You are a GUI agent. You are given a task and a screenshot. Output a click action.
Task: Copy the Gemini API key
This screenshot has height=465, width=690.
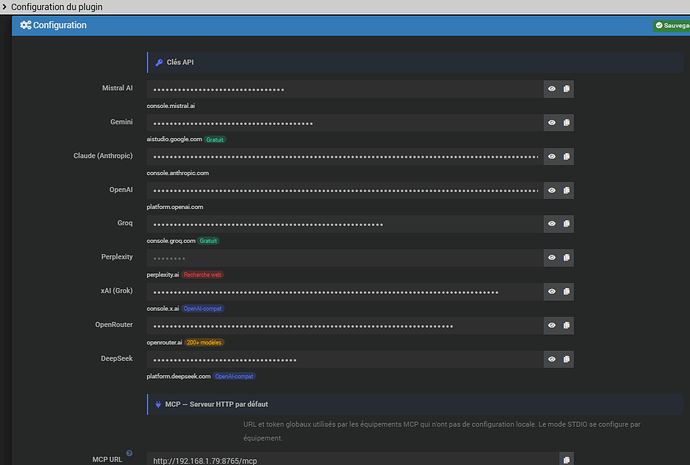click(566, 123)
